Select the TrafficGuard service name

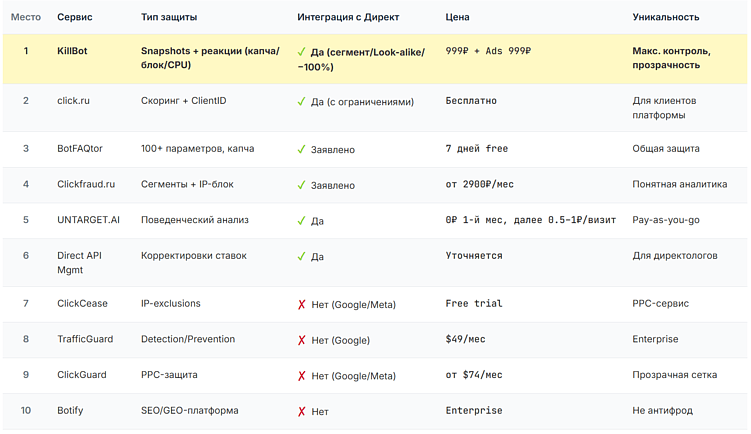[85, 339]
